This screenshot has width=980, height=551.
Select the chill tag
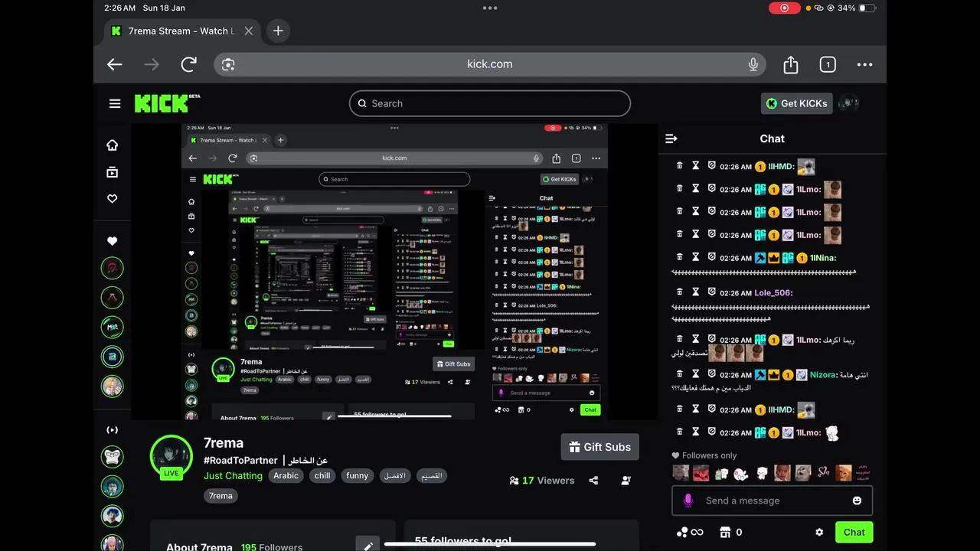tap(322, 475)
